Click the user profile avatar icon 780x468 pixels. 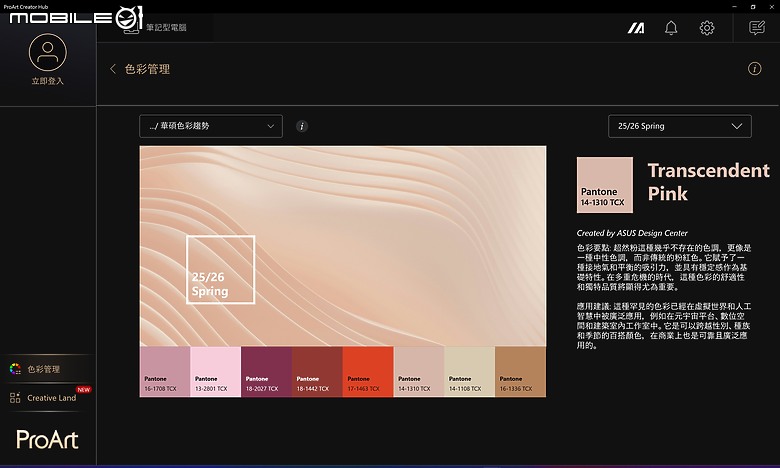[47, 52]
